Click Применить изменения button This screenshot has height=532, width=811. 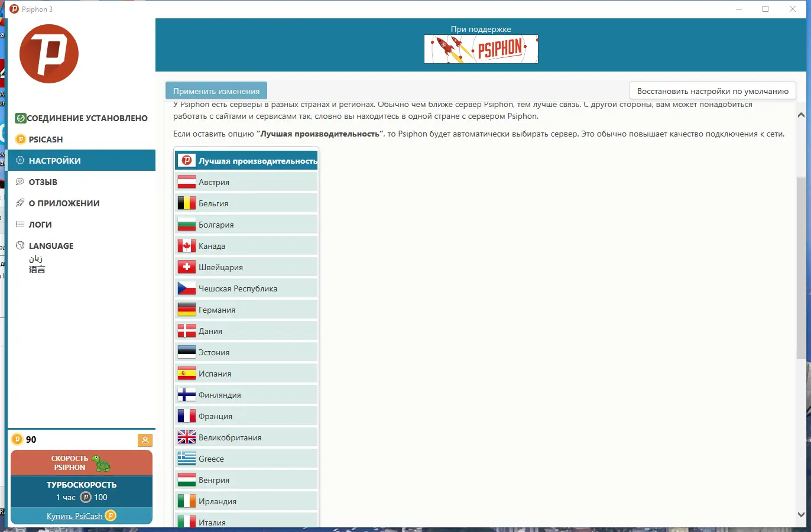[x=216, y=91]
